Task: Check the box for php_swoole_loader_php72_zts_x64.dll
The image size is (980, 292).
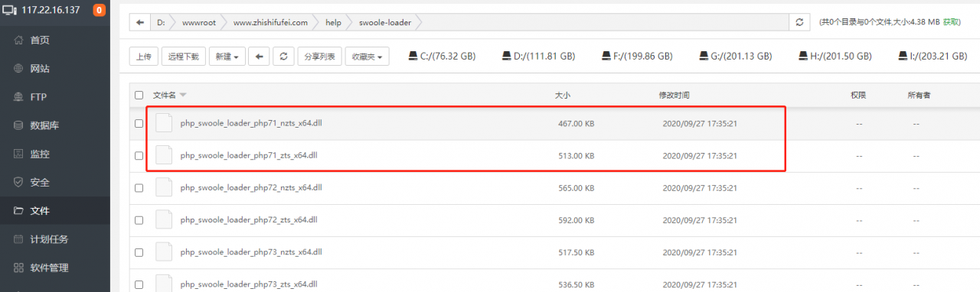Action: (139, 219)
